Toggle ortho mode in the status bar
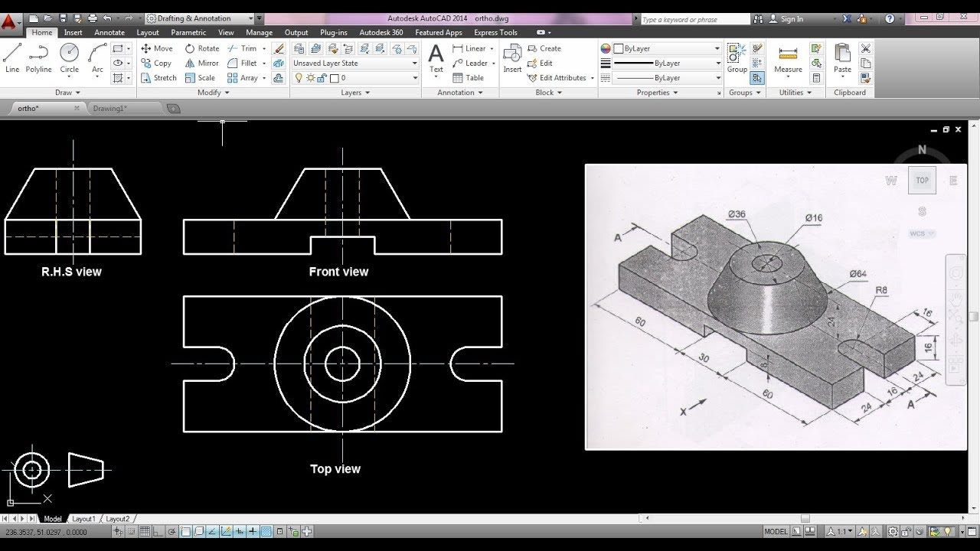 (x=158, y=530)
